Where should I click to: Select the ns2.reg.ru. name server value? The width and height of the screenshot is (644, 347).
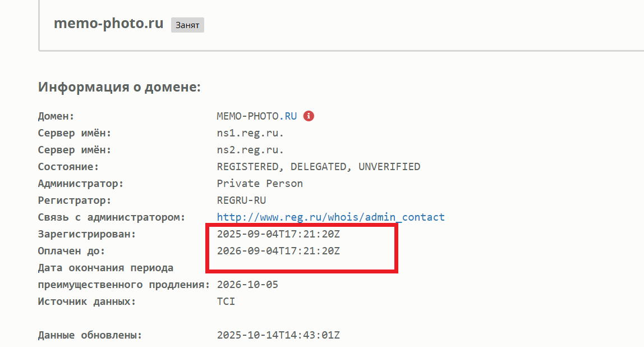coord(250,150)
